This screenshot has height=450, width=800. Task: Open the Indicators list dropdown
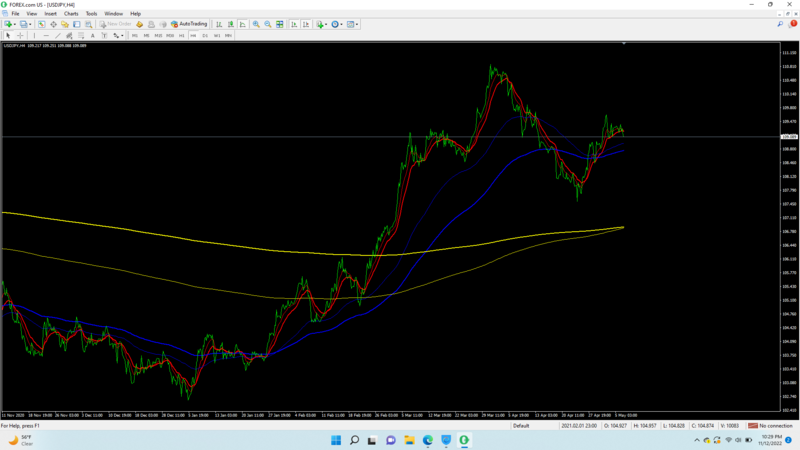321,24
